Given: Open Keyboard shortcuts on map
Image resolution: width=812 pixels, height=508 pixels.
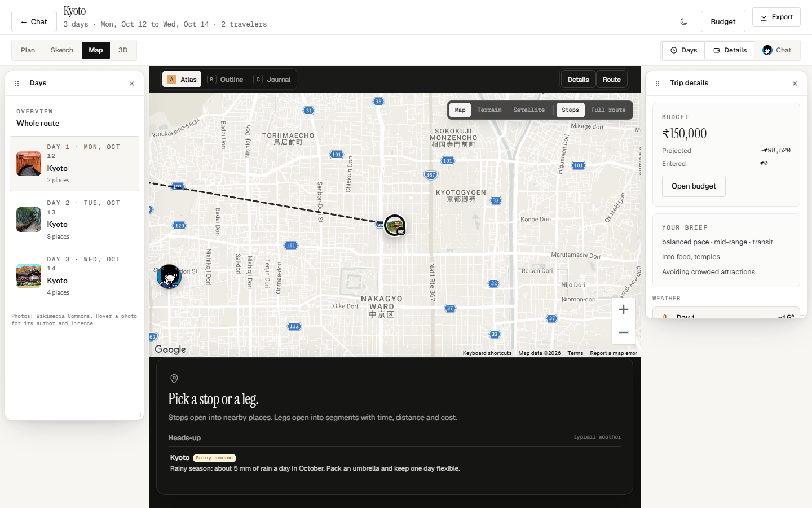Looking at the screenshot, I should (487, 353).
